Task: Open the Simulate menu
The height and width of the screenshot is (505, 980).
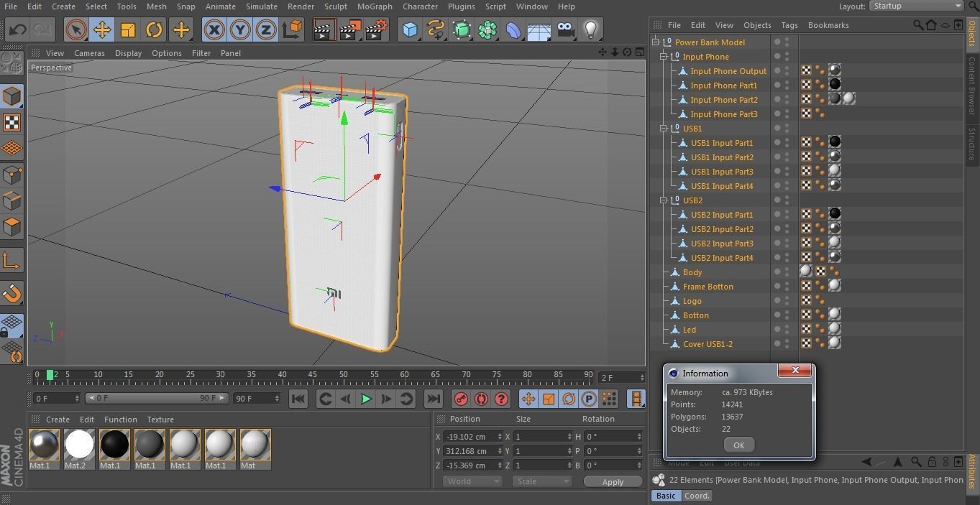Action: pos(262,6)
